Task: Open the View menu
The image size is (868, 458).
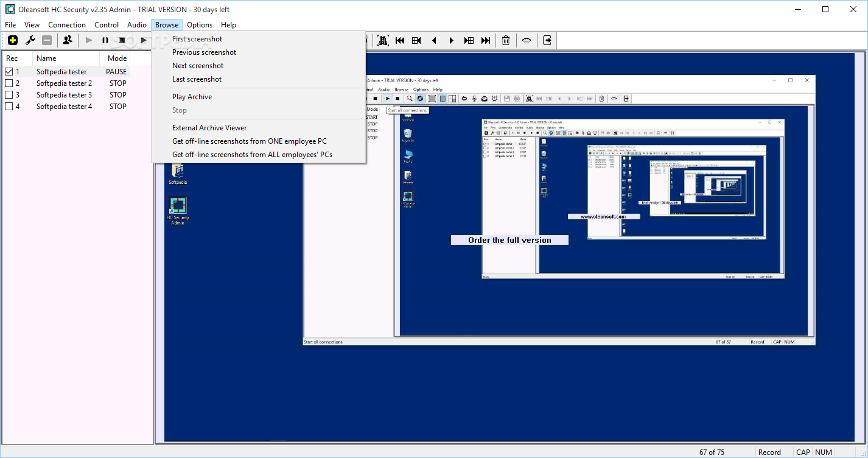Action: point(32,25)
